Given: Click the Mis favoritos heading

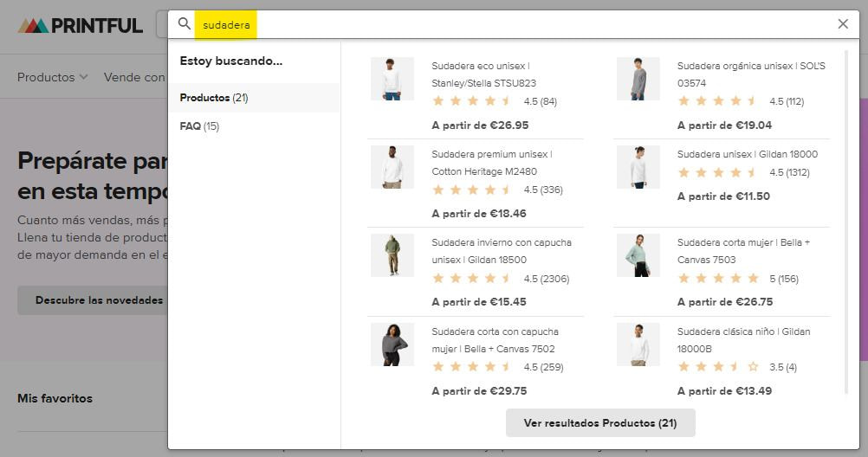Looking at the screenshot, I should pyautogui.click(x=55, y=398).
